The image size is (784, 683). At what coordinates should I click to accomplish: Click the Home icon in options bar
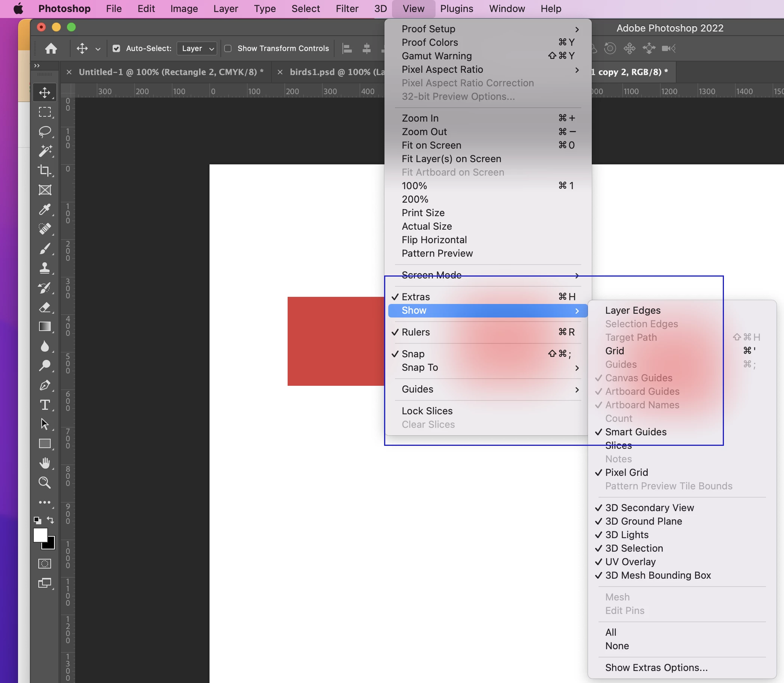(x=51, y=48)
